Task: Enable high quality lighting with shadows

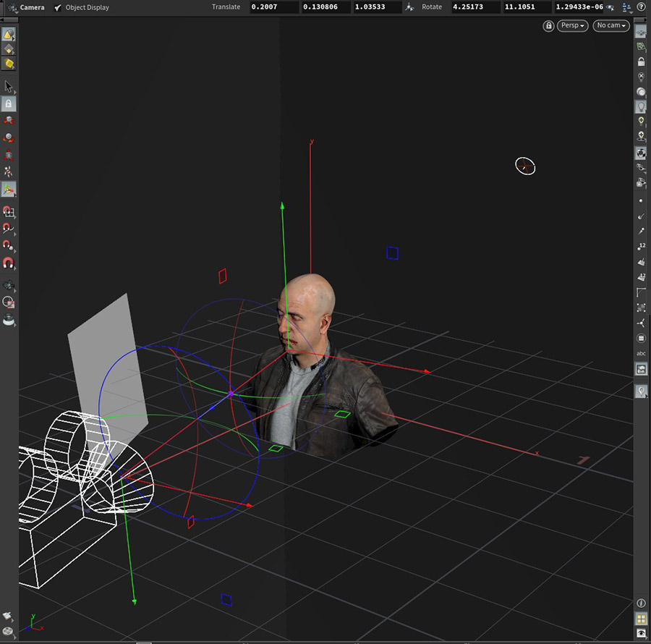Action: tap(641, 136)
